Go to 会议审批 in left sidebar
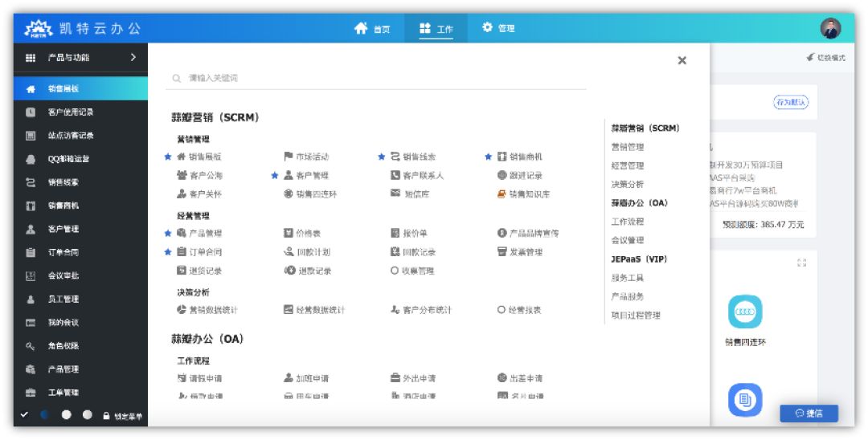Screen dimensions: 868x440 click(x=81, y=276)
